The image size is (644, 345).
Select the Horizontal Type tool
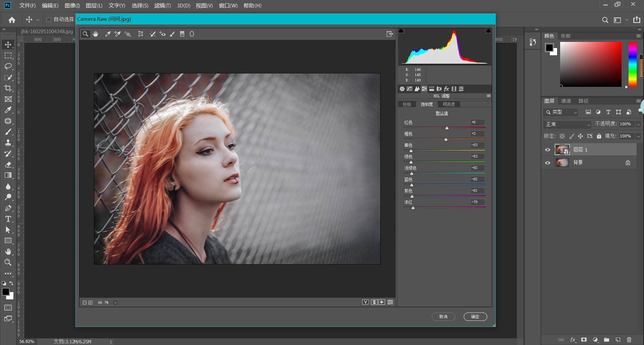(8, 219)
